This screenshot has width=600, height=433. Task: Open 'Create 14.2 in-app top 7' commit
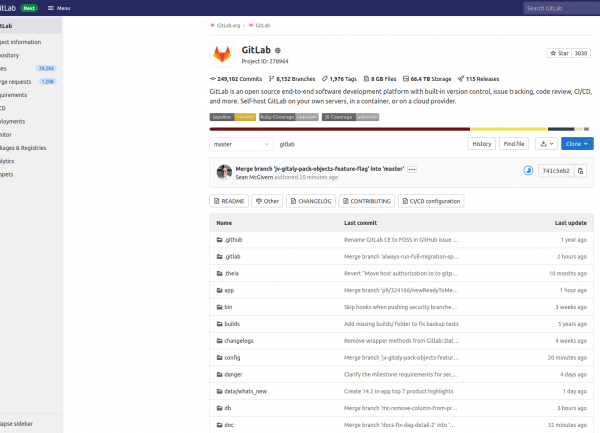(x=398, y=391)
